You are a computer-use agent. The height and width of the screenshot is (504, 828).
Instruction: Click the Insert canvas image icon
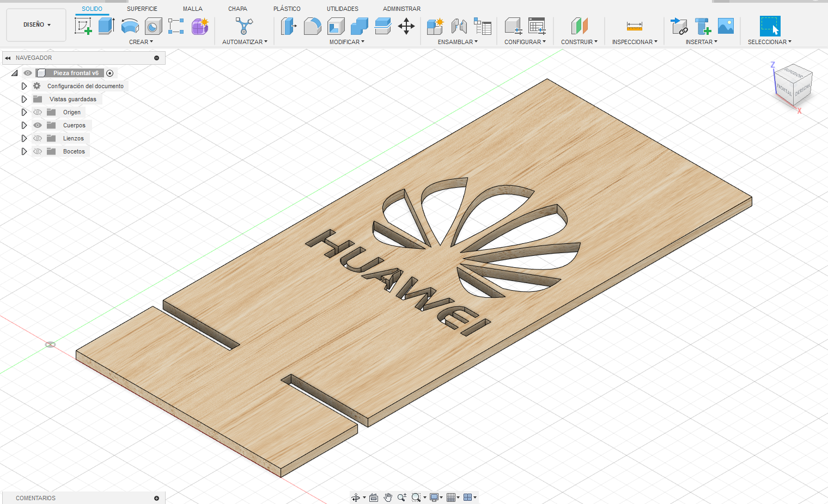(726, 26)
